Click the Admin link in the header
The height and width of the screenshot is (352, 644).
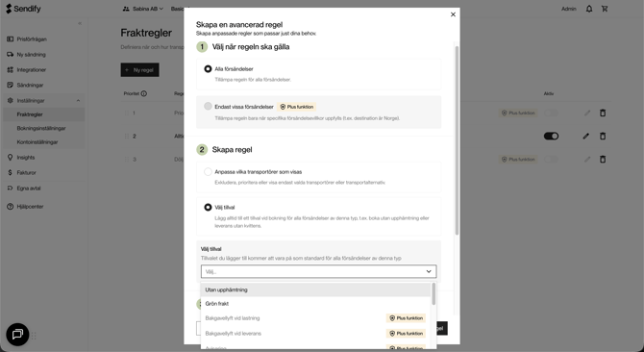pos(568,9)
